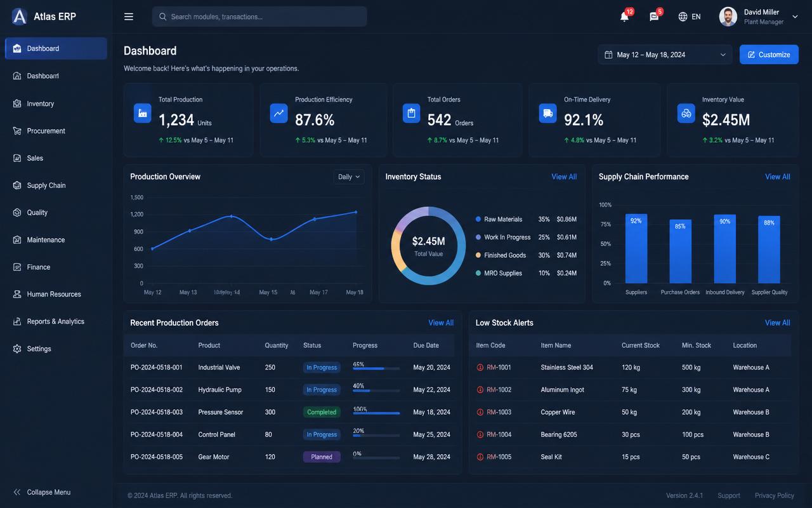Click the alert icon beside RM-1005

[x=480, y=457]
